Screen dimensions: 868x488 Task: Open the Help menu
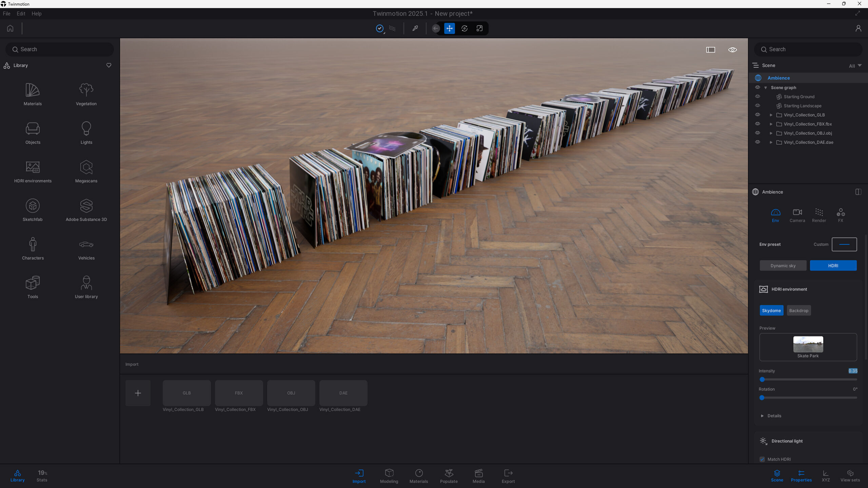tap(37, 14)
